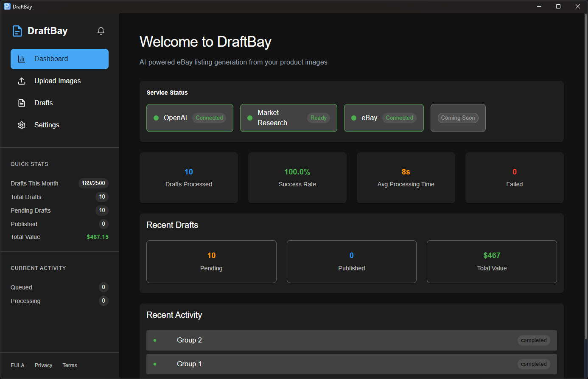This screenshot has height=379, width=588.
Task: Open the Privacy link
Action: click(x=43, y=365)
